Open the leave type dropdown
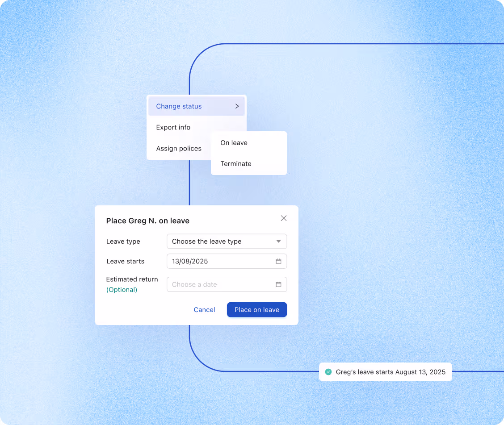 tap(227, 242)
